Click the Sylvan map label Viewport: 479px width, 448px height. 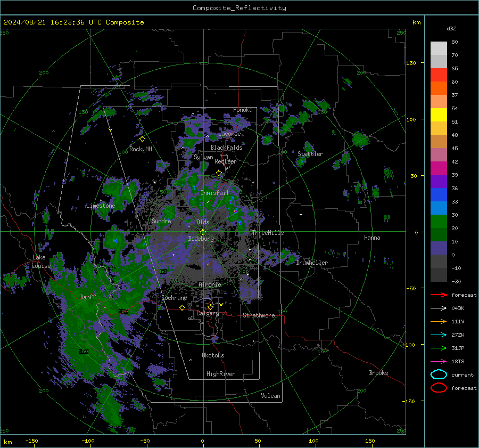click(203, 157)
